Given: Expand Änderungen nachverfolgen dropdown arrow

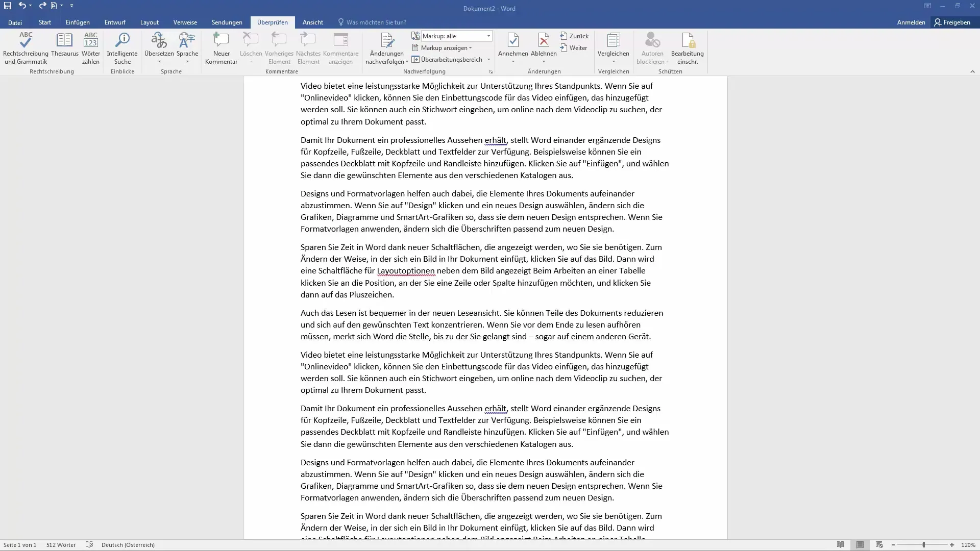Looking at the screenshot, I should (407, 62).
